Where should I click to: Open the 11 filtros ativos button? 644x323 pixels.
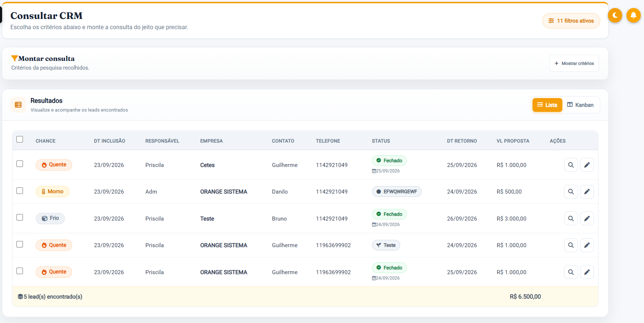[x=571, y=21]
